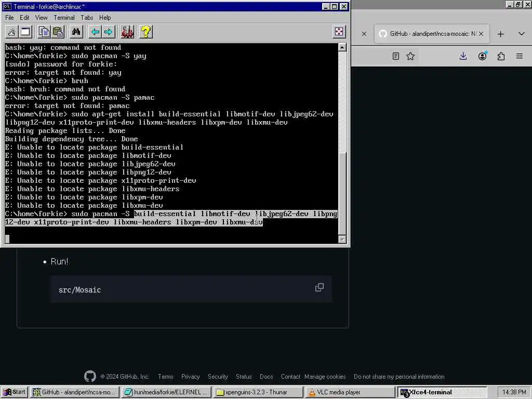This screenshot has height=399, width=532.
Task: Open browser extensions puzzle icon
Action: pyautogui.click(x=501, y=56)
